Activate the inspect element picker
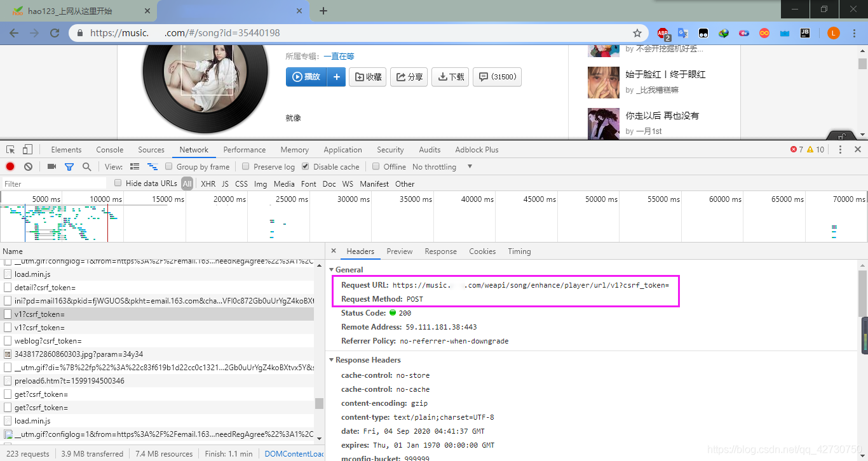 (11, 150)
